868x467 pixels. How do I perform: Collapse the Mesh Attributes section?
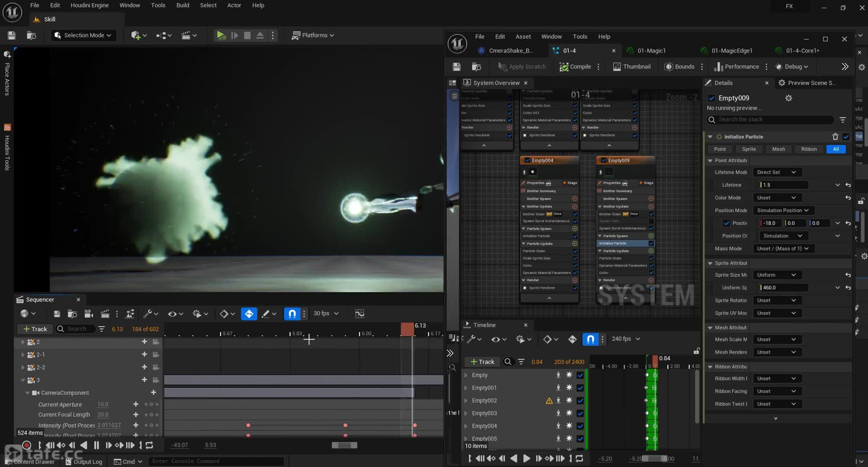tap(710, 328)
